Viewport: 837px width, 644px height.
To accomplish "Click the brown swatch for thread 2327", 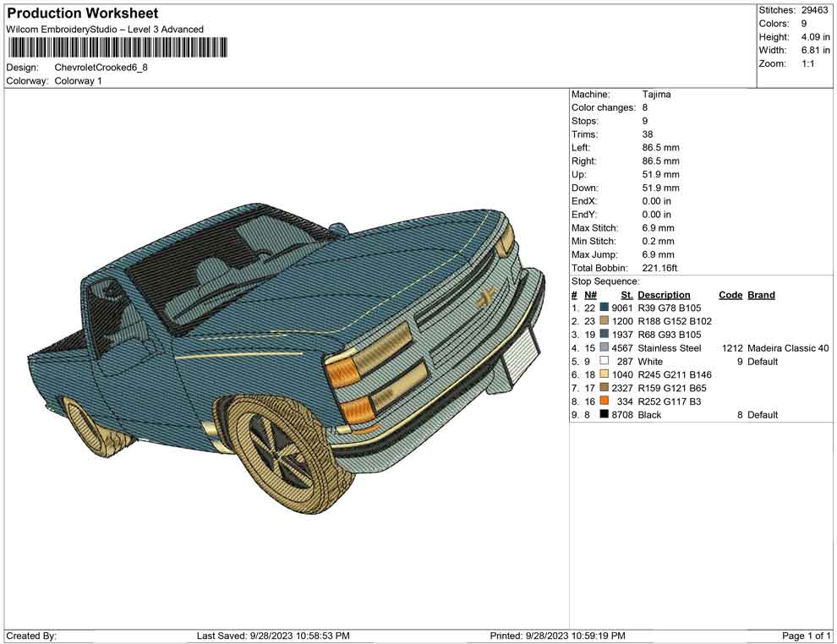I will [x=604, y=388].
